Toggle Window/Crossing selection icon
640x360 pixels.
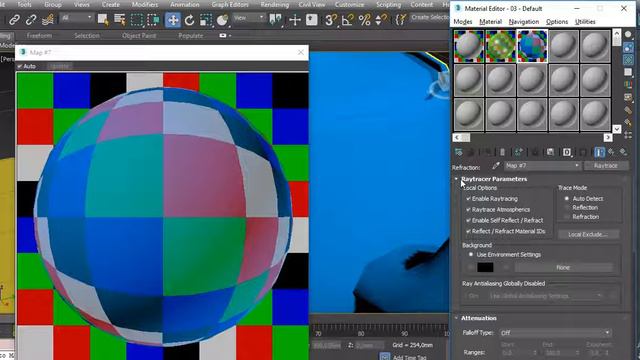coord(153,20)
